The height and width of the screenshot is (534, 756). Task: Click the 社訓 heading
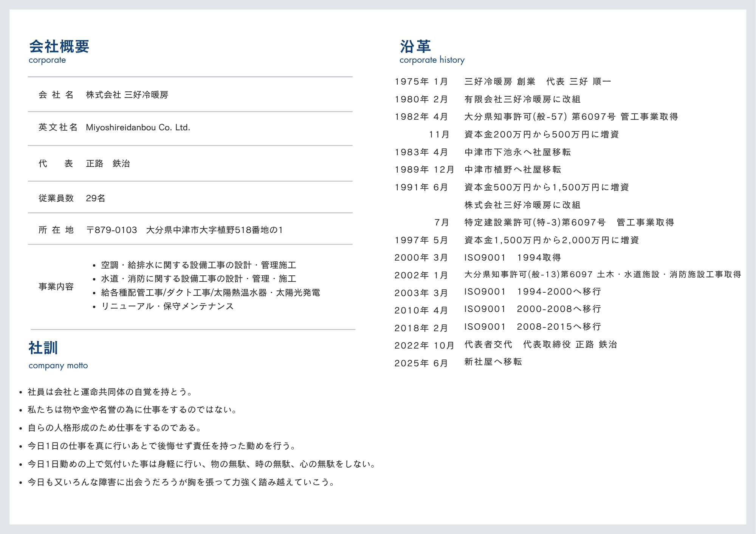pos(43,348)
